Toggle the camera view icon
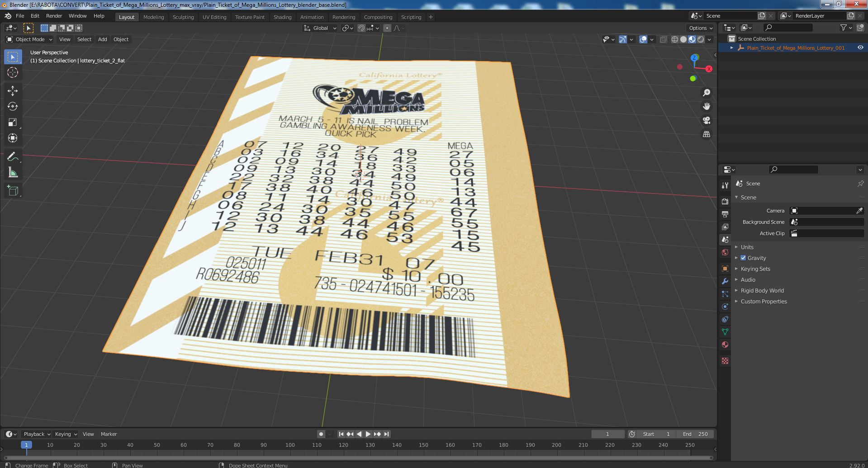Viewport: 868px width, 468px height. [x=706, y=120]
